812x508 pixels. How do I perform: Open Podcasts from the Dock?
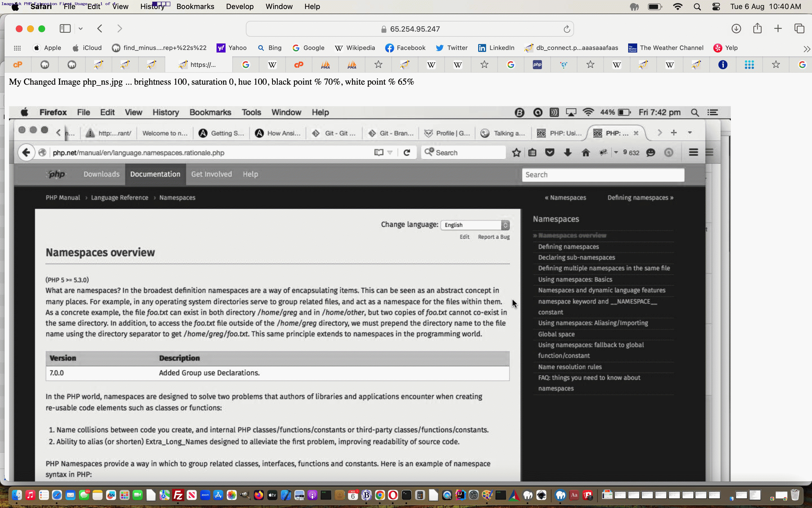312,495
